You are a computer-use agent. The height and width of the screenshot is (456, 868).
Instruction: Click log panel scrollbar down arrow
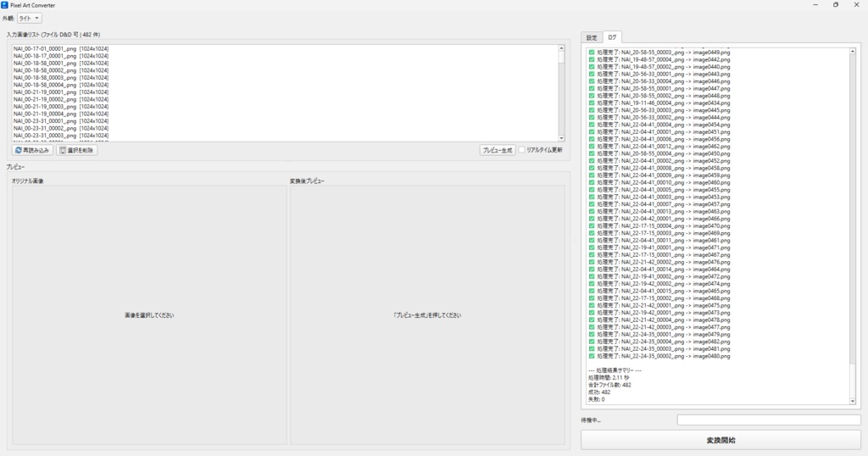pyautogui.click(x=852, y=401)
